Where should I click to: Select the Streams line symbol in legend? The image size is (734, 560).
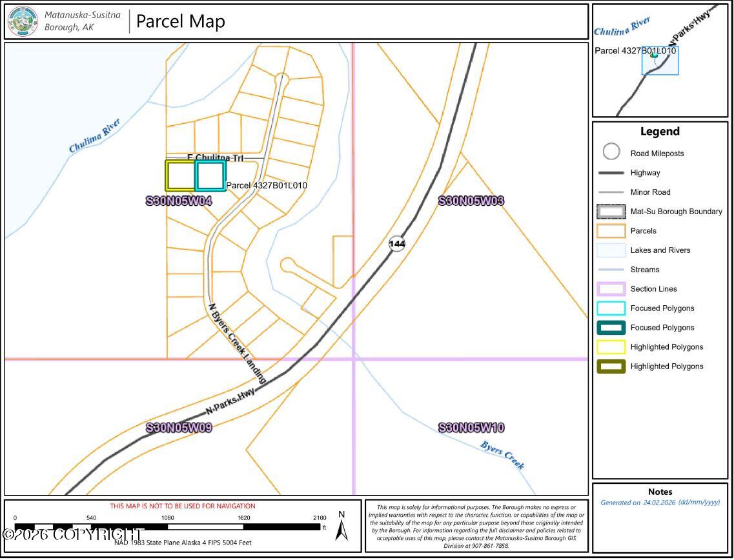(x=611, y=270)
